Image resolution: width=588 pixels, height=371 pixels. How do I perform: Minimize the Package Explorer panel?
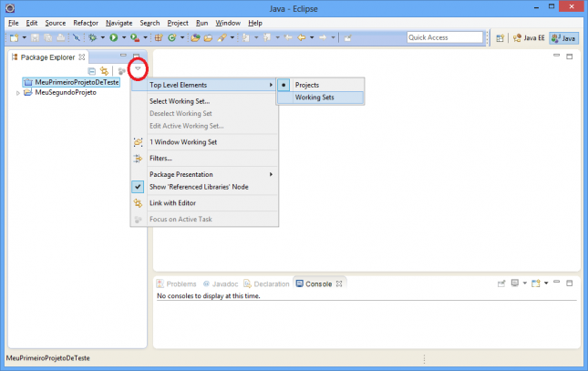pos(123,56)
